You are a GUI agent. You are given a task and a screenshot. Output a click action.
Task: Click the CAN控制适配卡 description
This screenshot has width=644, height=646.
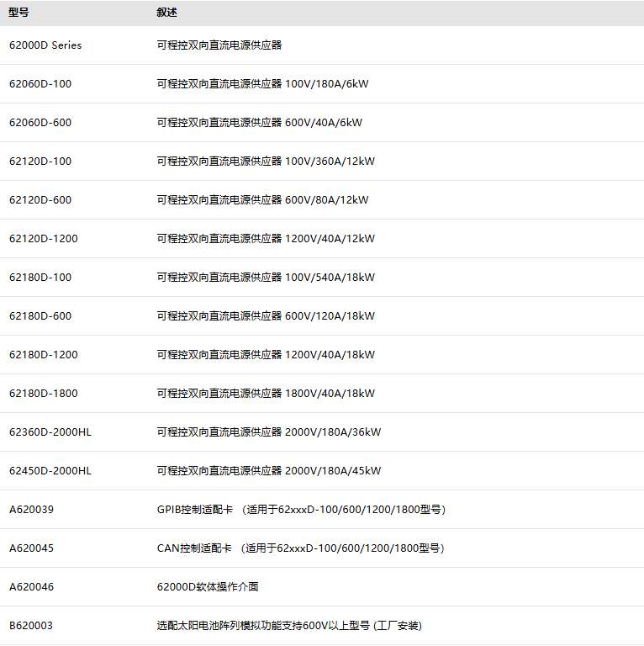(x=301, y=548)
